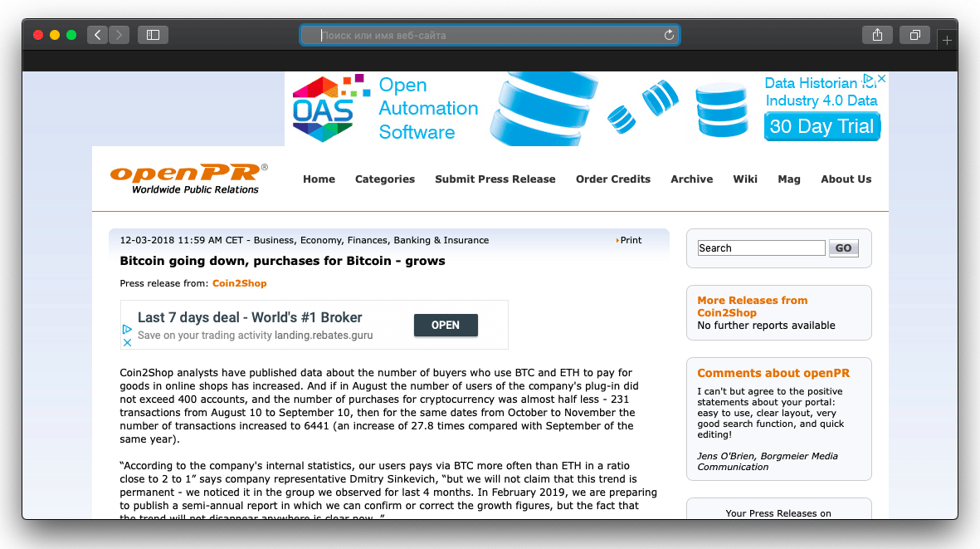Focus the Safari address bar
Screen dimensions: 980x549
[x=490, y=35]
